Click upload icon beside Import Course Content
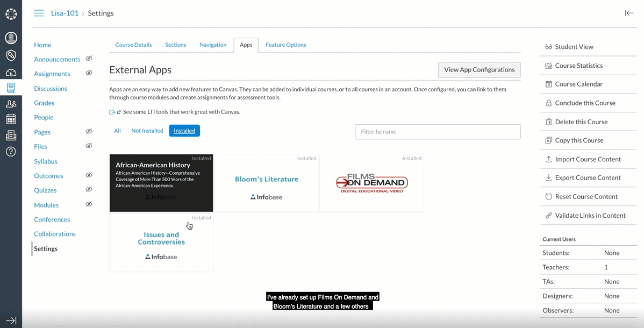This screenshot has width=644, height=328. pos(548,159)
